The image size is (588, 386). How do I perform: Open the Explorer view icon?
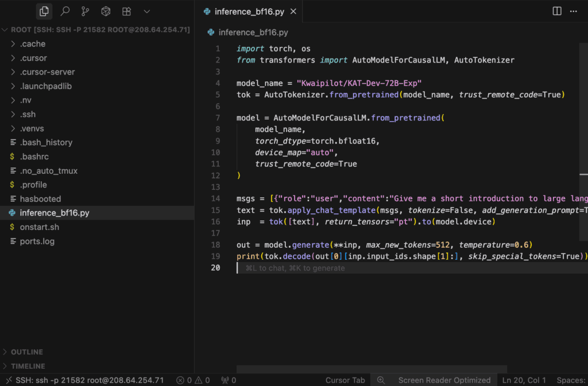pos(44,11)
